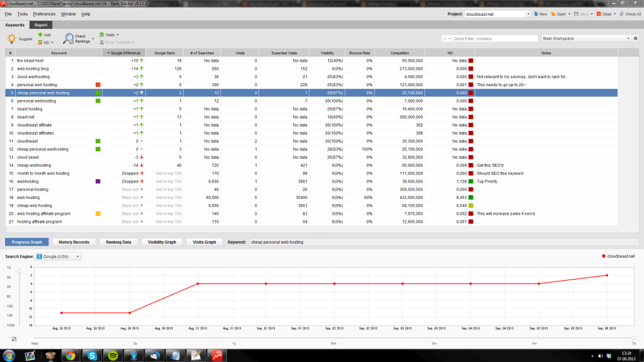Click the workspace settings gear icon
Image resolution: width=644 pixels, height=362 pixels.
tap(635, 38)
